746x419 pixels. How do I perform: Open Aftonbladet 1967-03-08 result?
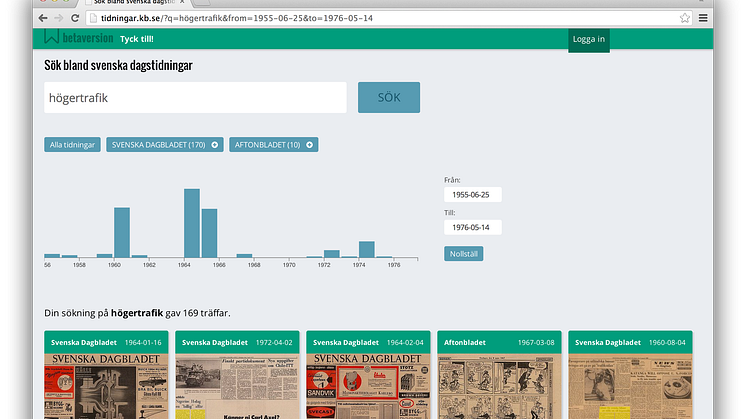pyautogui.click(x=499, y=375)
